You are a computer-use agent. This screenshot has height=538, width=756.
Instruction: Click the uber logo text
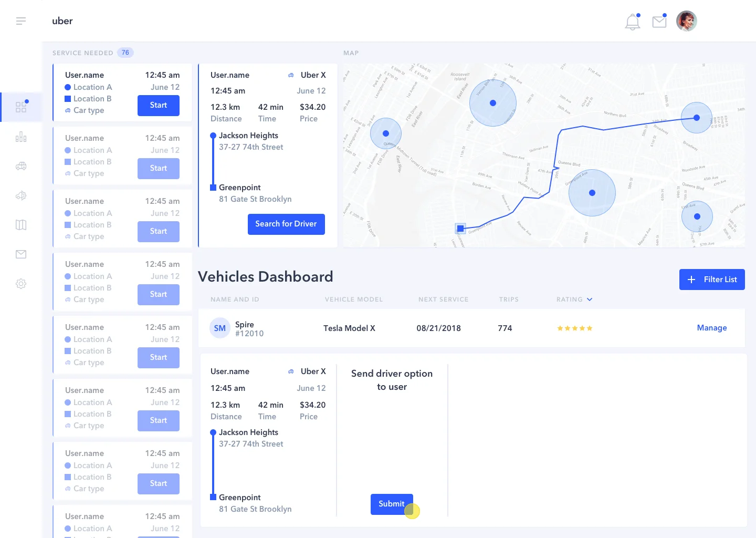(62, 21)
